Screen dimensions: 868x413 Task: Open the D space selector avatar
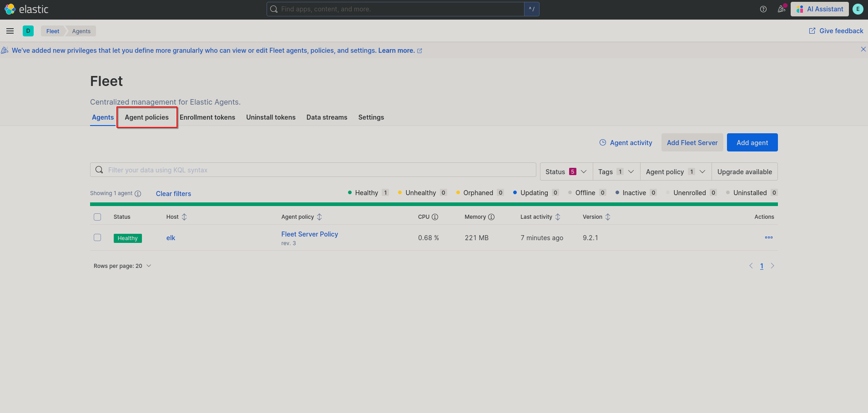pyautogui.click(x=28, y=31)
